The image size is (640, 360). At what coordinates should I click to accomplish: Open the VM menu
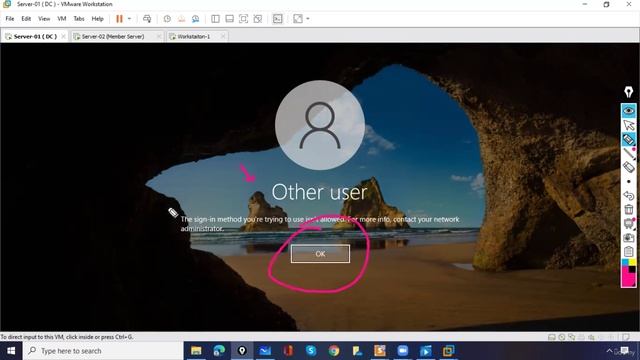62,19
